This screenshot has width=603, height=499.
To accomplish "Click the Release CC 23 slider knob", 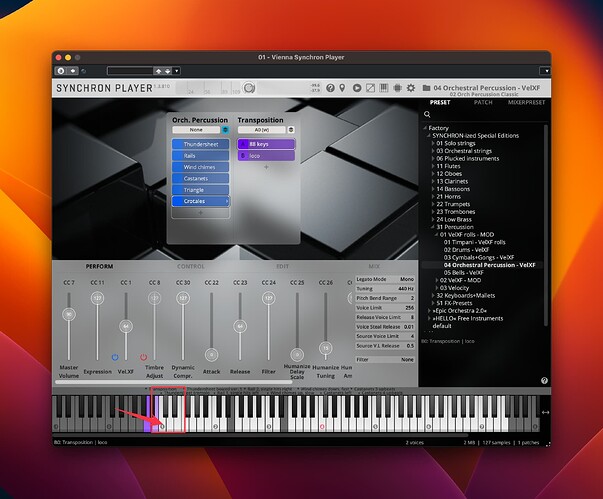I will [x=240, y=326].
